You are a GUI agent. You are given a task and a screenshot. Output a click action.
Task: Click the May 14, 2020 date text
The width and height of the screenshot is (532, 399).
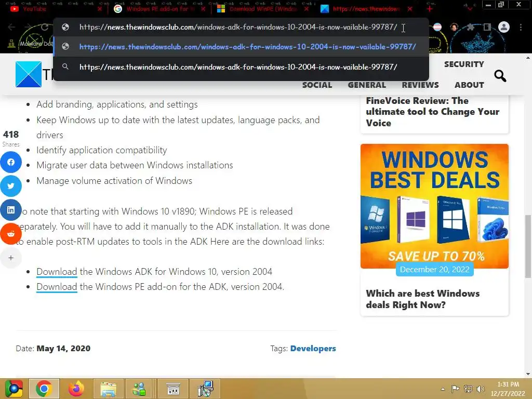[x=63, y=349]
